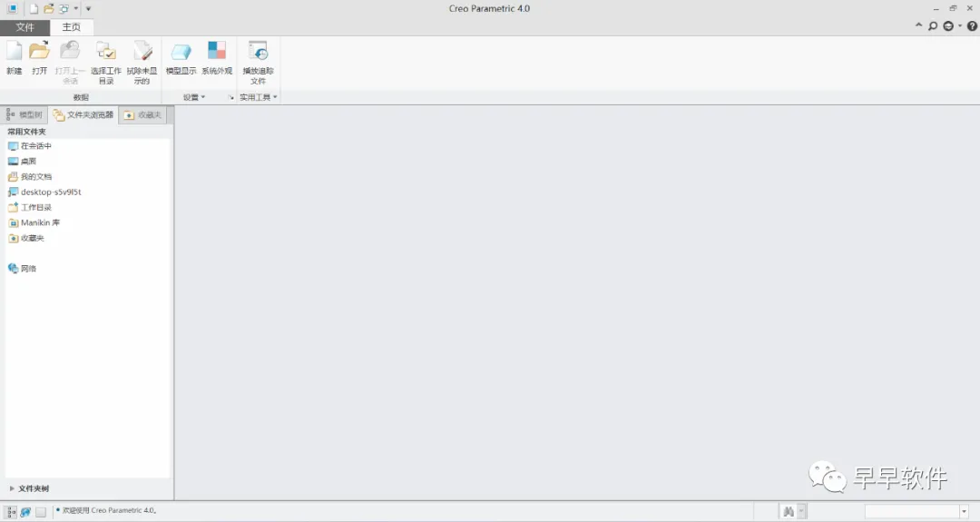Expand the 设置 settings group dropdown

pos(194,97)
